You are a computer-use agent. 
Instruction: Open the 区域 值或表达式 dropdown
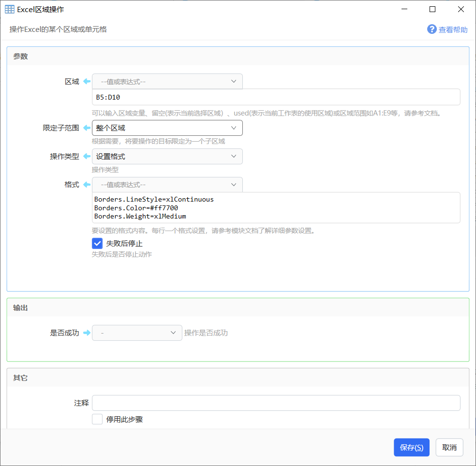point(167,81)
